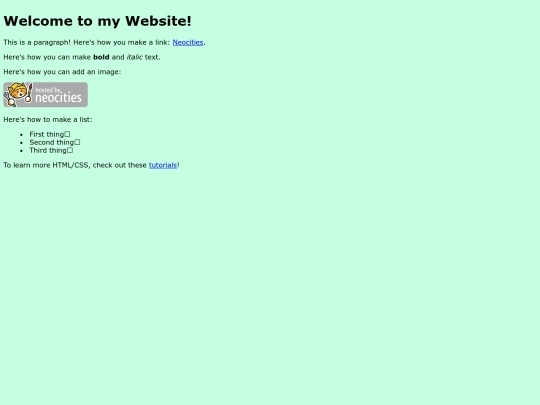
Task: Select the Third thing list item
Action: pos(51,150)
